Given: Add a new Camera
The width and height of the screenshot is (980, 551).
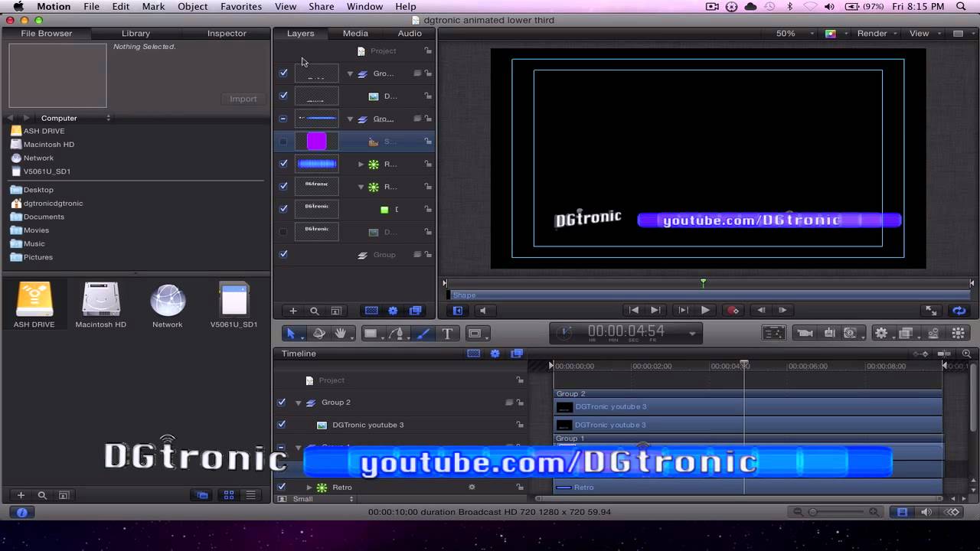Looking at the screenshot, I should coord(805,333).
